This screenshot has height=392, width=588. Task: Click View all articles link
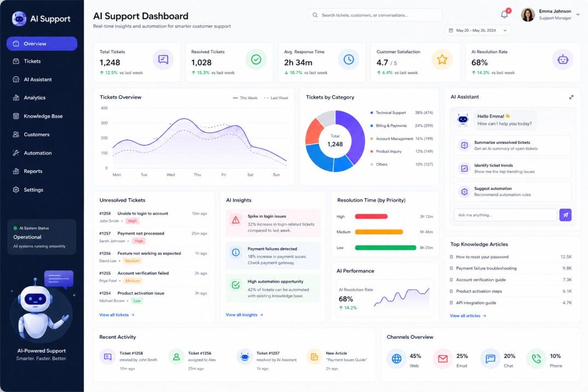tap(468, 316)
